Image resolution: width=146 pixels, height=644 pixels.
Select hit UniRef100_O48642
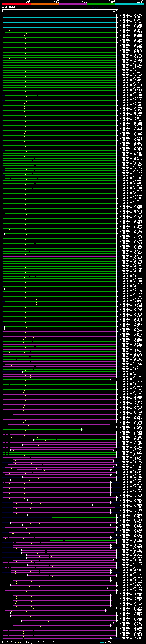point(131,22)
